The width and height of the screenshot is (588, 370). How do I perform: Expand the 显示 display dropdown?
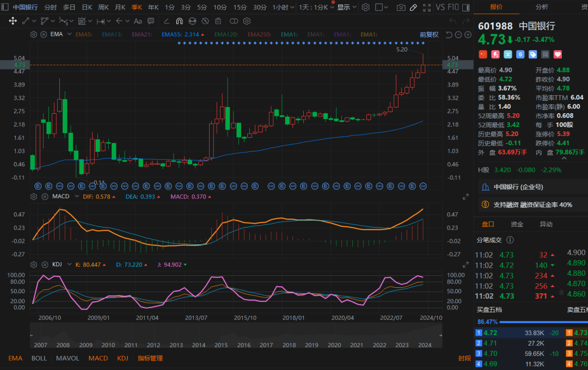(346, 8)
